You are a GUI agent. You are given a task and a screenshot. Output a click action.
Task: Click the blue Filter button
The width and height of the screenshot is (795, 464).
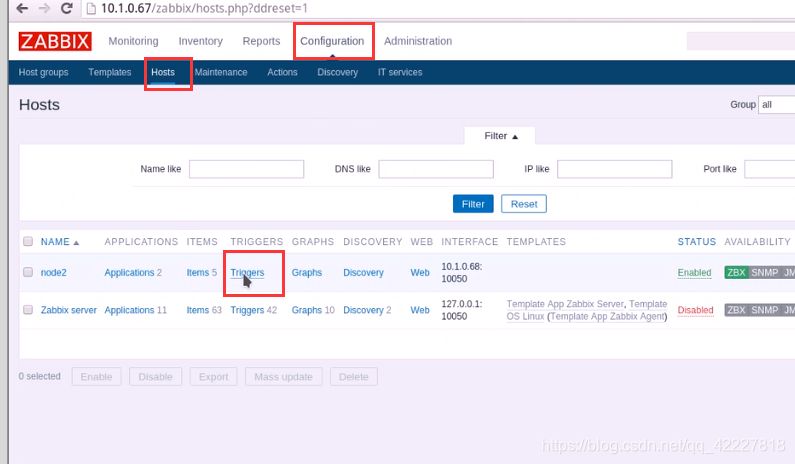click(473, 204)
